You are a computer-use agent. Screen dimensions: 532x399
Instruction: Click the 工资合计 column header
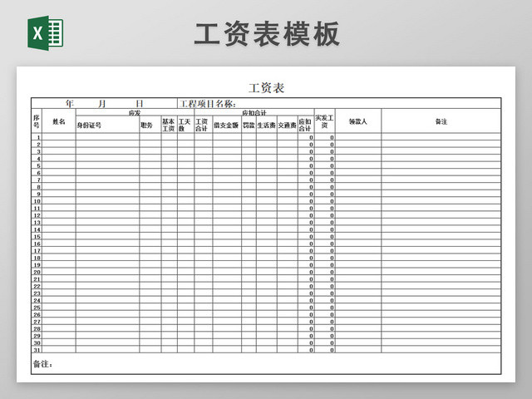point(203,125)
